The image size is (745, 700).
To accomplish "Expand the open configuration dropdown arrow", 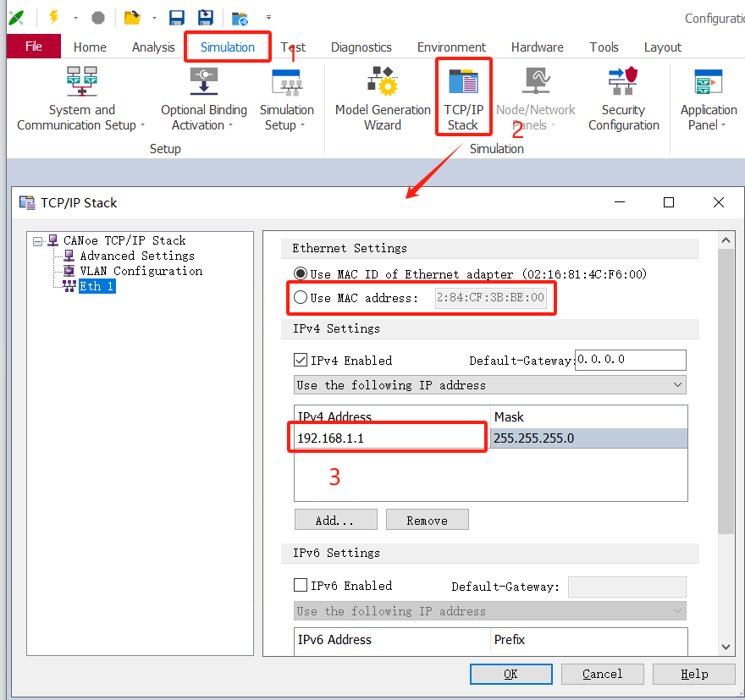I will click(154, 18).
